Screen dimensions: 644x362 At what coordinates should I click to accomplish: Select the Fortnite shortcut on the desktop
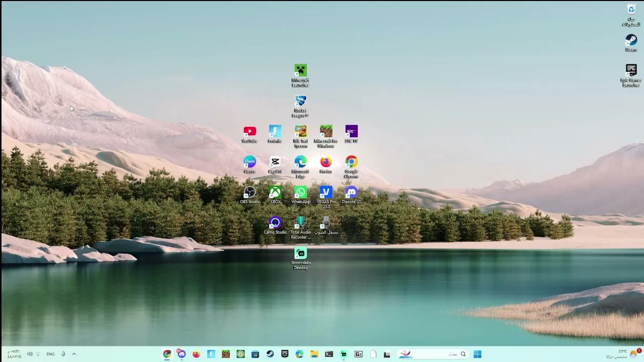tap(275, 134)
